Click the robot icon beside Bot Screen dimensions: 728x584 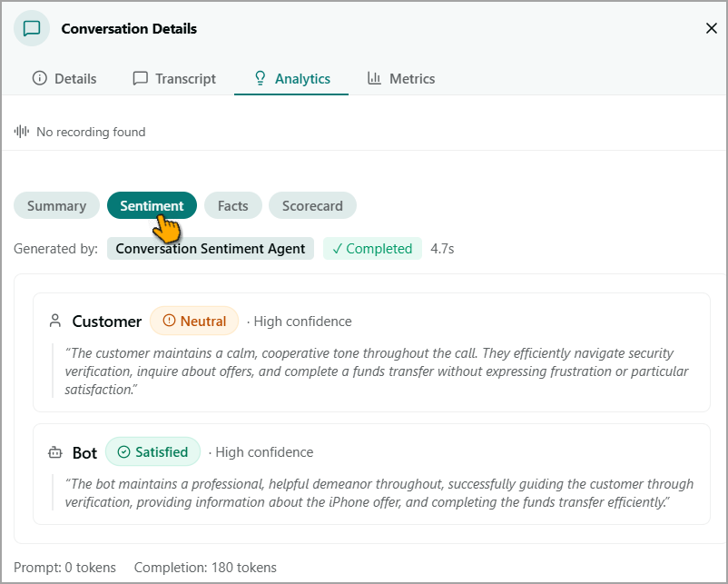coord(55,452)
